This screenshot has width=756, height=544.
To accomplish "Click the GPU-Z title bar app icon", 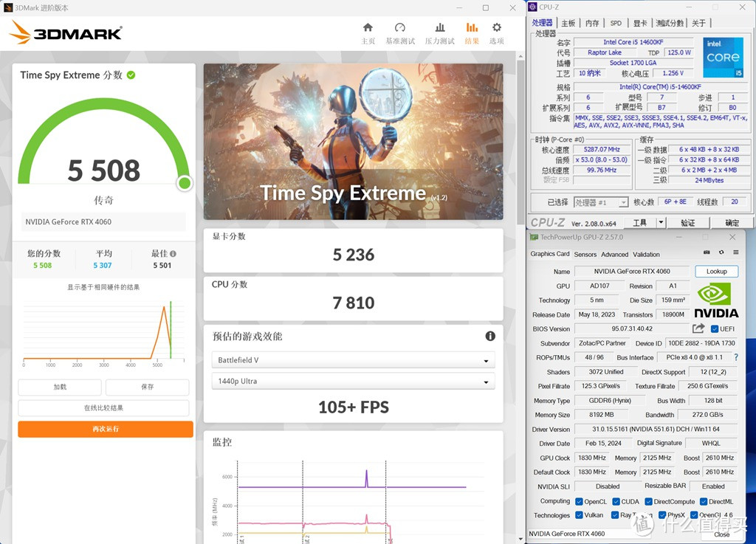I will pyautogui.click(x=534, y=237).
